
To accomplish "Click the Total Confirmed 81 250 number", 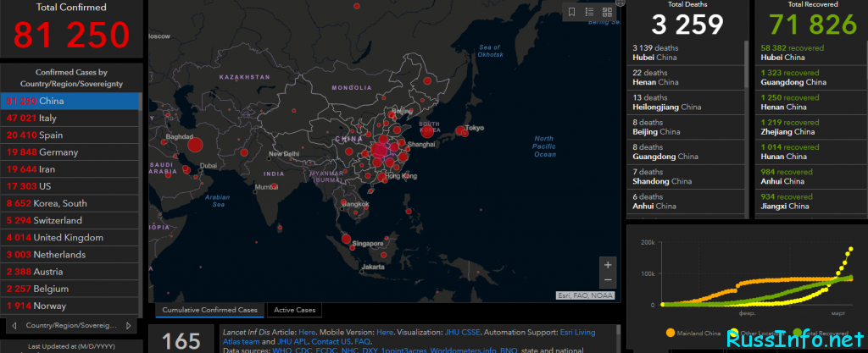I will coord(71,34).
